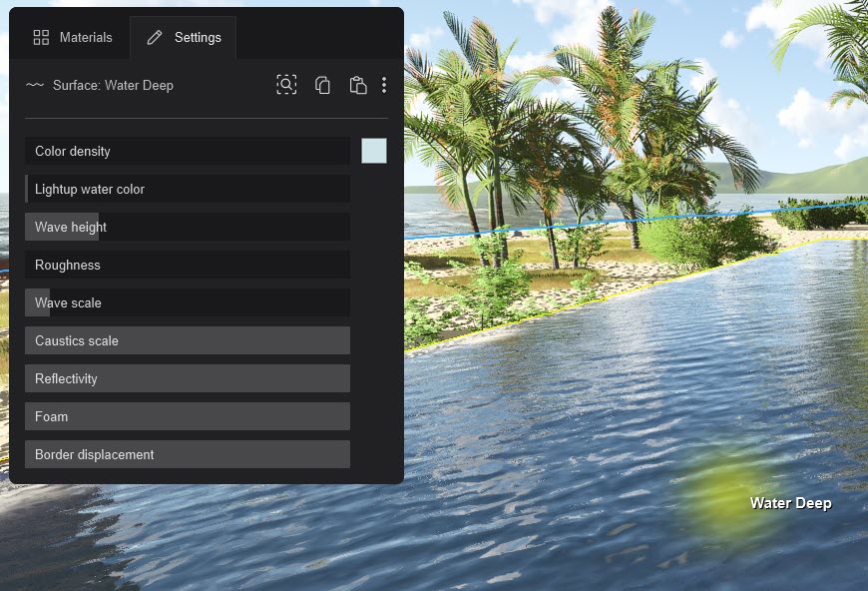This screenshot has height=591, width=868.
Task: Set the Lightup water color slider
Action: click(x=188, y=189)
